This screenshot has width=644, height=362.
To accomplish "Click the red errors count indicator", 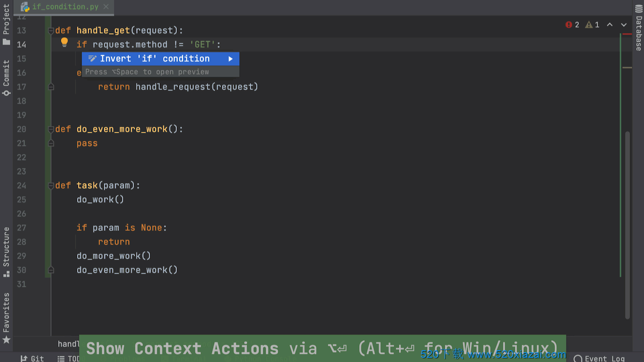I will click(x=572, y=25).
